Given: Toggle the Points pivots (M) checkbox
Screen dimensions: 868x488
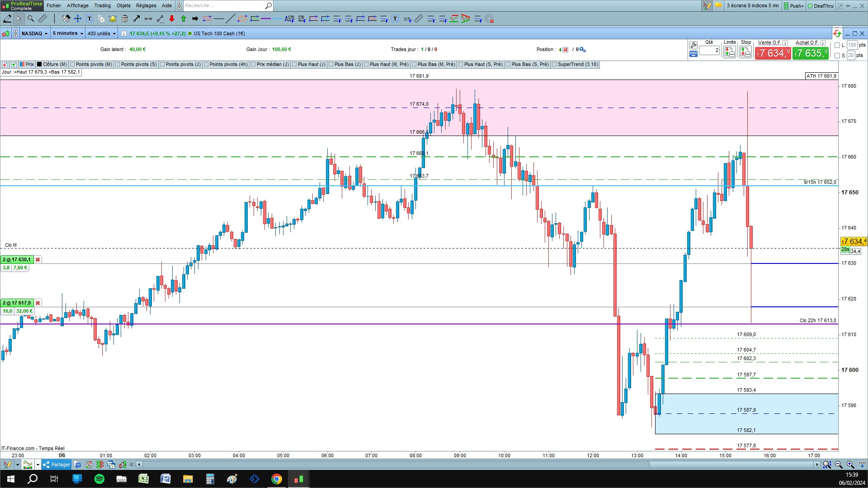Looking at the screenshot, I should pos(73,64).
